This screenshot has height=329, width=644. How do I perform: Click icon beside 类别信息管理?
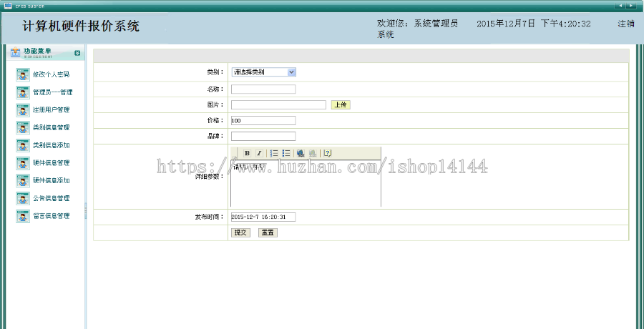click(23, 128)
